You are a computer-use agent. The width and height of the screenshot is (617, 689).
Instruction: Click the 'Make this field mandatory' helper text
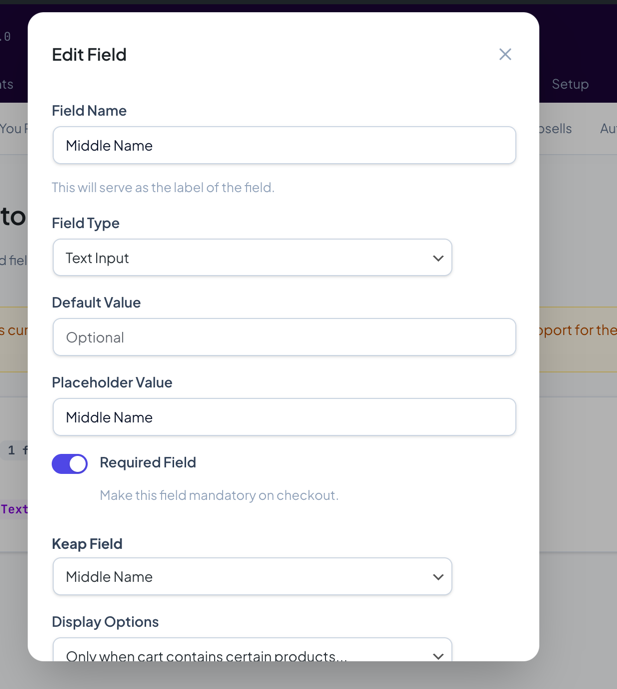tap(219, 495)
